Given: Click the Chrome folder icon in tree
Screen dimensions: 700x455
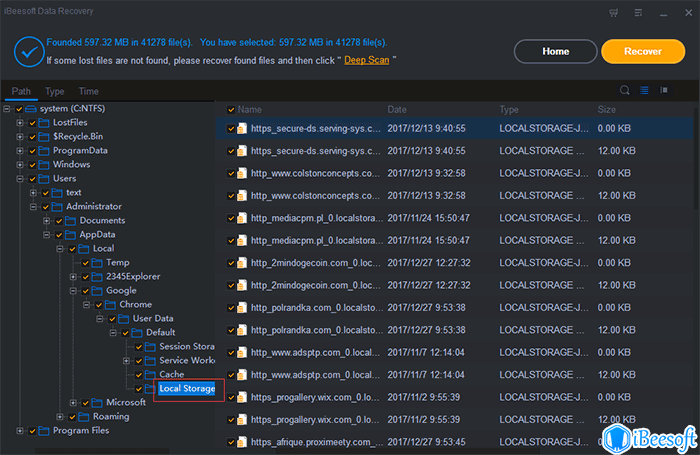Looking at the screenshot, I should coord(110,305).
